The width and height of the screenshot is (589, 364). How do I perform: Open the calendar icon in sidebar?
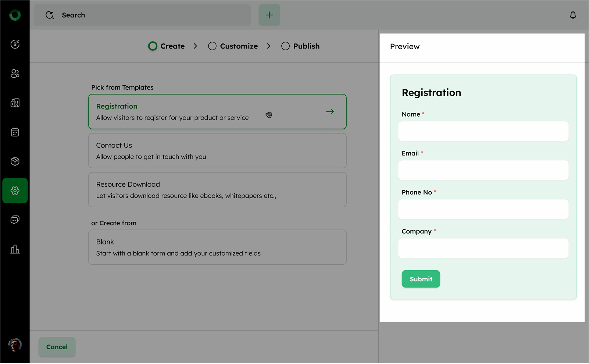(15, 132)
